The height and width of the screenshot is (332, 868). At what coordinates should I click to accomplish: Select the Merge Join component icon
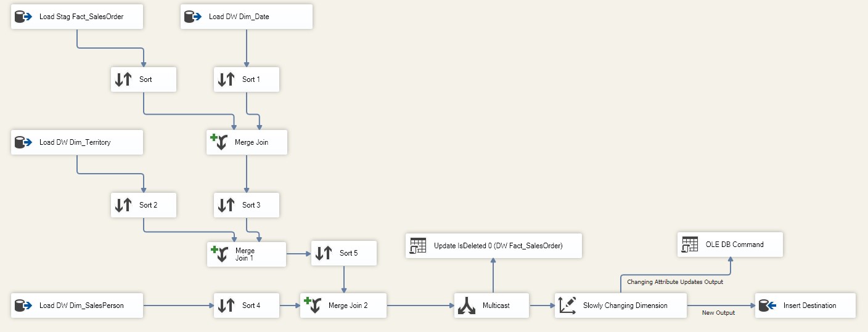(218, 142)
